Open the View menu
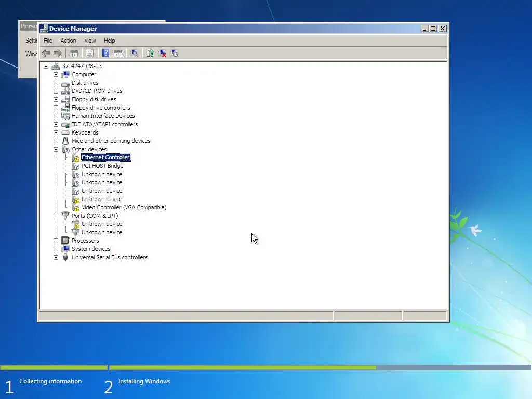Viewport: 532px width, 399px height. (x=90, y=41)
